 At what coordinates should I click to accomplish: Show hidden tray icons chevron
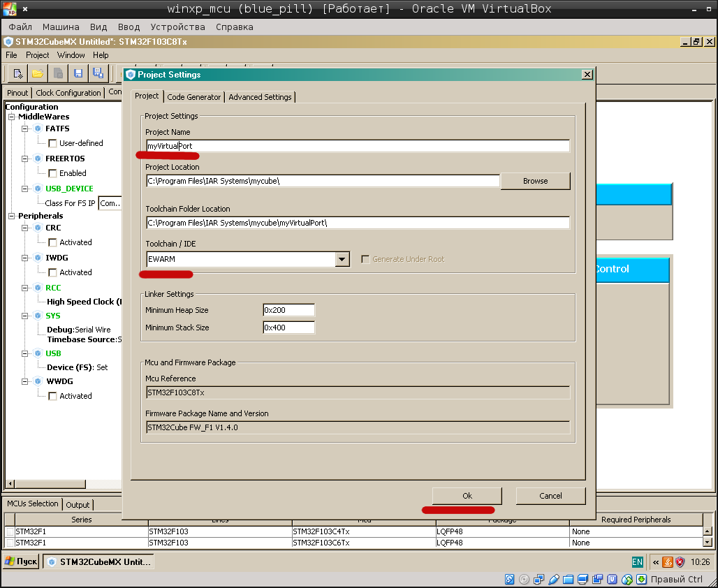coord(656,562)
